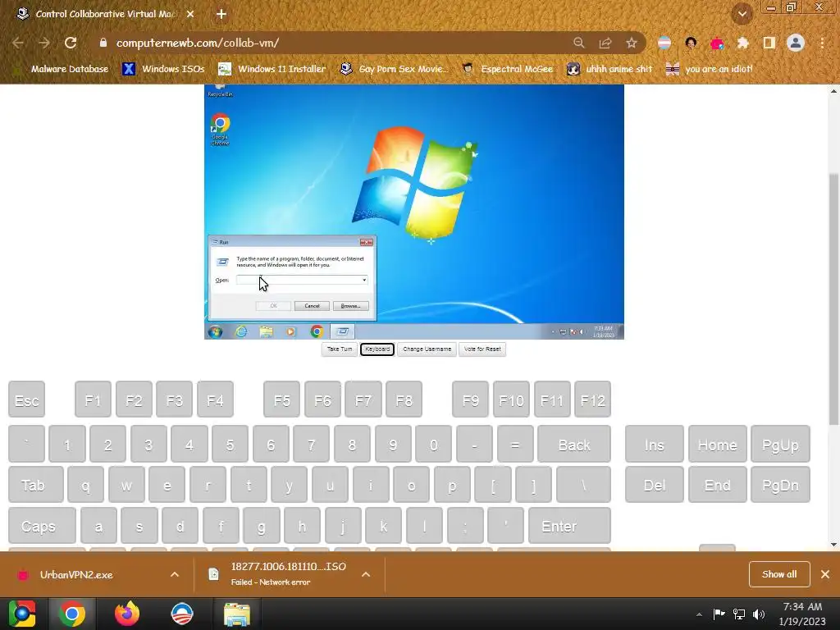
Task: Open the extensions puzzle icon
Action: [743, 43]
